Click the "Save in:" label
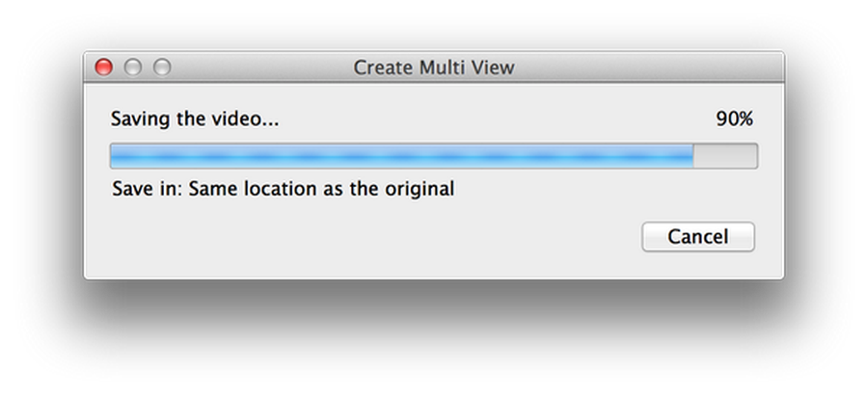This screenshot has width=868, height=395. pos(147,189)
